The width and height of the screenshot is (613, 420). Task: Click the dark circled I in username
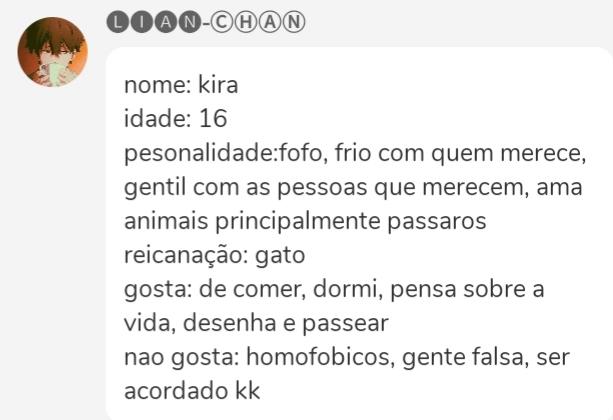(x=142, y=22)
